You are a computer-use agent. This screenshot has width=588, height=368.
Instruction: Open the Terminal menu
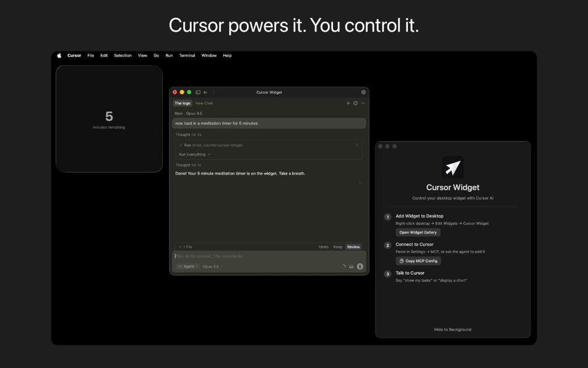pos(186,55)
